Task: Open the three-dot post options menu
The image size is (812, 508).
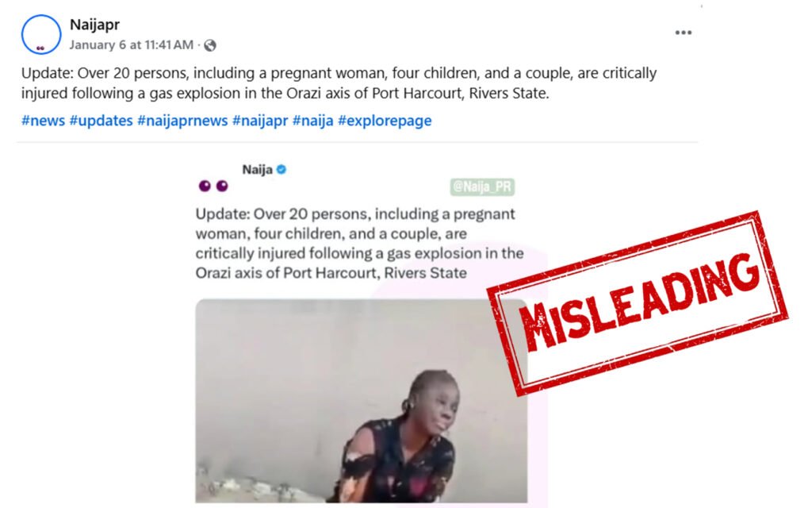Action: [x=683, y=33]
